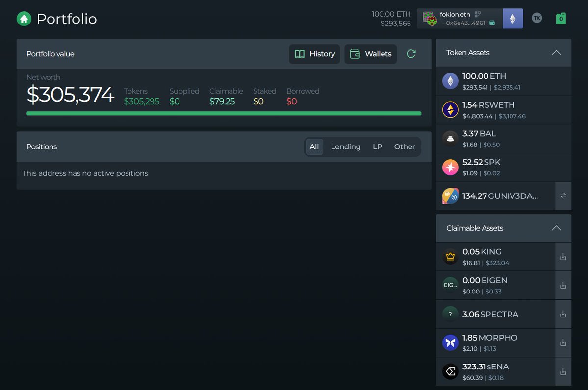Click the Tokens $305,295 value

141,101
